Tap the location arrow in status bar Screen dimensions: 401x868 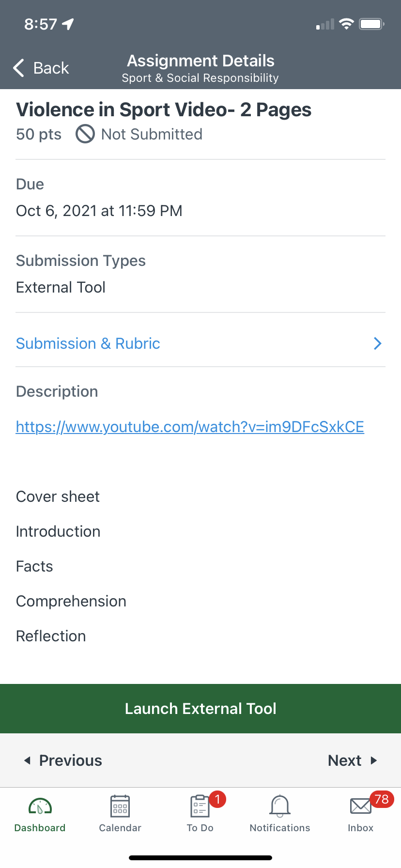(68, 24)
